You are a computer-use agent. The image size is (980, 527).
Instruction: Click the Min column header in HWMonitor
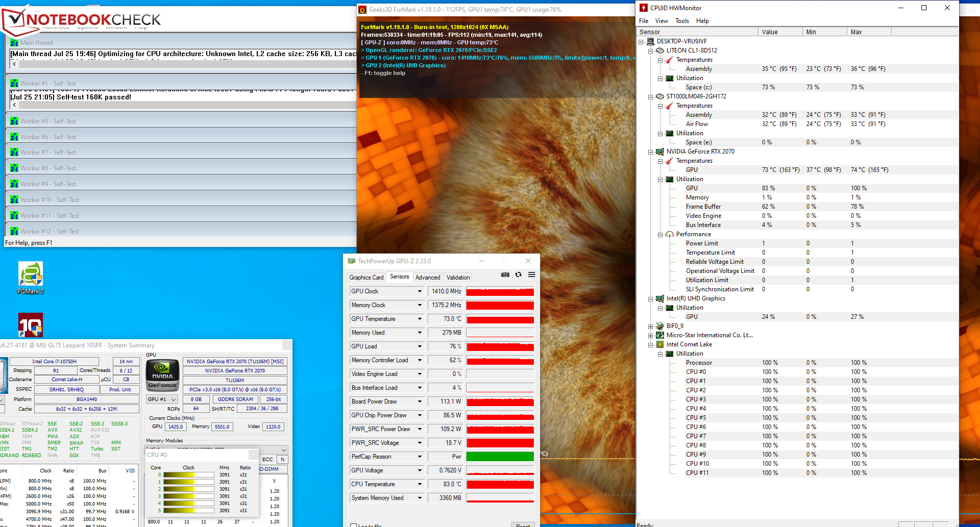click(824, 32)
